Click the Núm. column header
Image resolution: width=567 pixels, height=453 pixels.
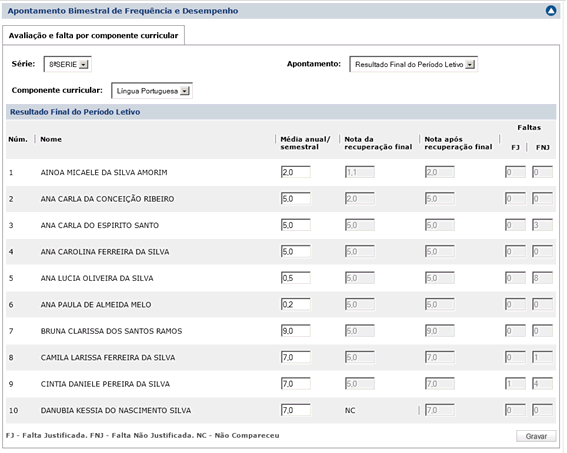click(18, 139)
